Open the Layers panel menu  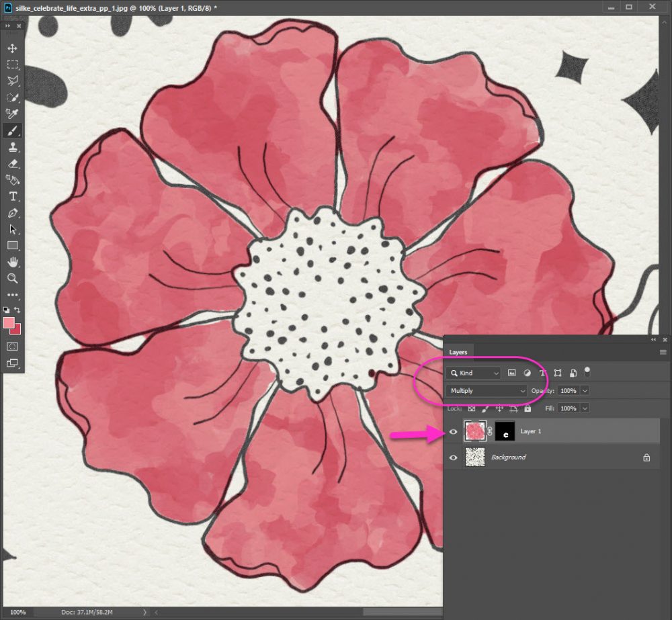663,352
